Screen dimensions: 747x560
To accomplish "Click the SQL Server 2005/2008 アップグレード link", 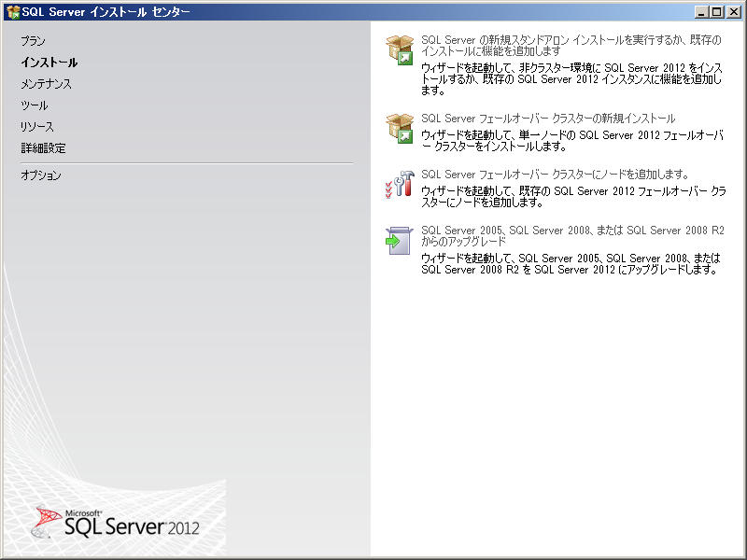I will pos(571,235).
